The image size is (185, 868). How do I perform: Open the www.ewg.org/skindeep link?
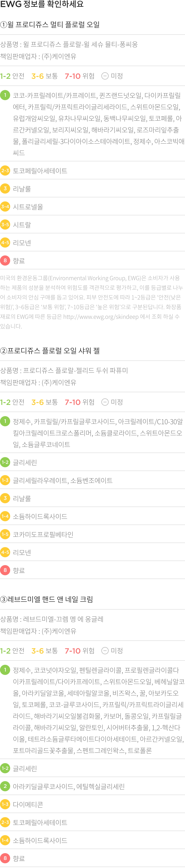pyautogui.click(x=101, y=317)
